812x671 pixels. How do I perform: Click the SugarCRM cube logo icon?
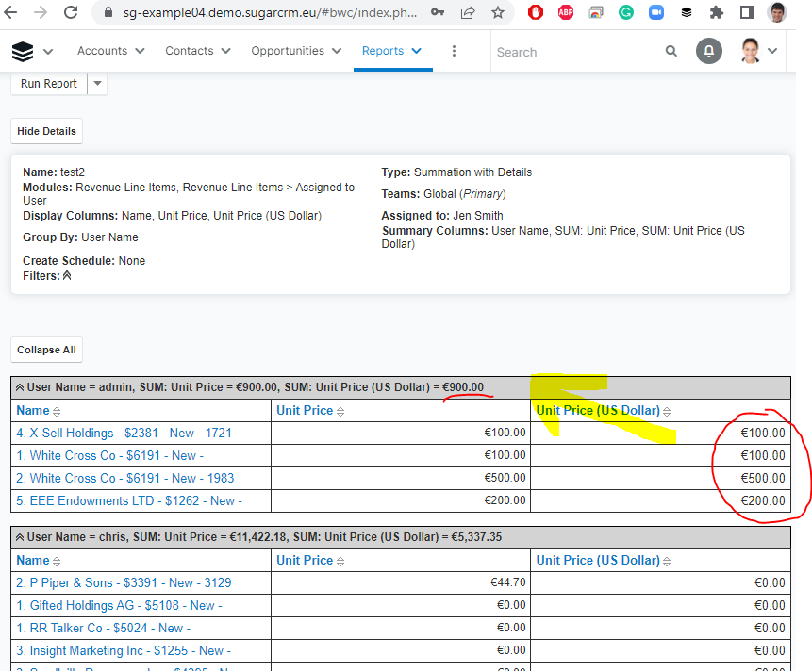coord(23,51)
